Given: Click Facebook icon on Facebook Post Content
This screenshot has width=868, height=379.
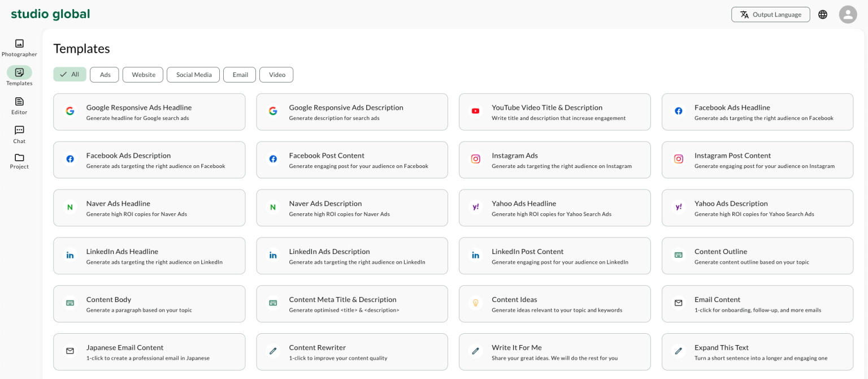Looking at the screenshot, I should tap(273, 160).
